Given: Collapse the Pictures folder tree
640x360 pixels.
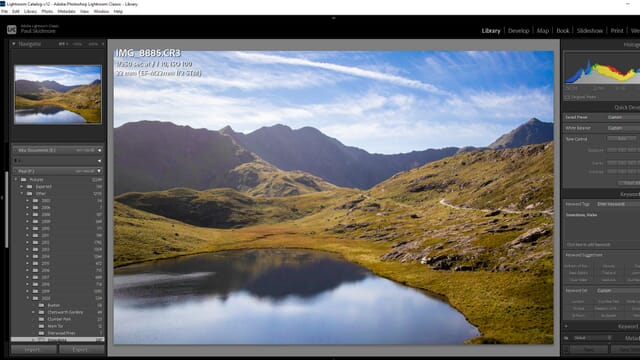Looking at the screenshot, I should [x=16, y=180].
